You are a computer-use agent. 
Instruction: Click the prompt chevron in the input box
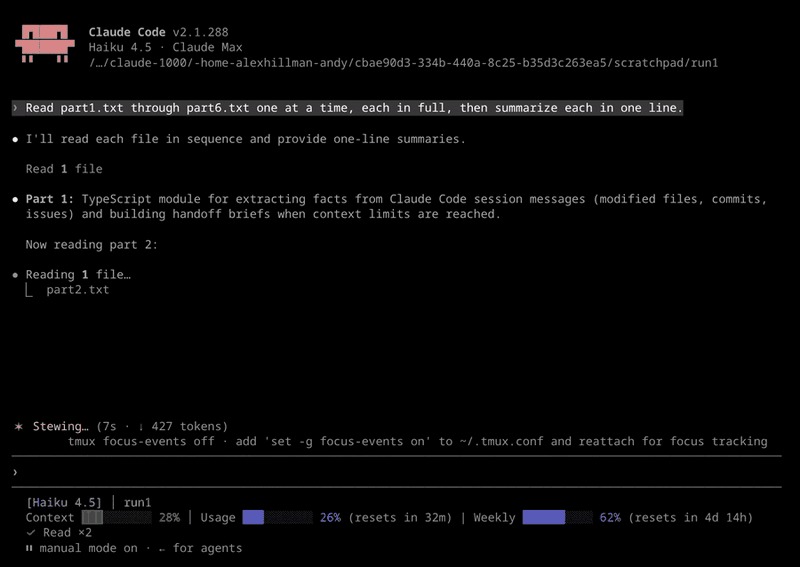click(15, 472)
